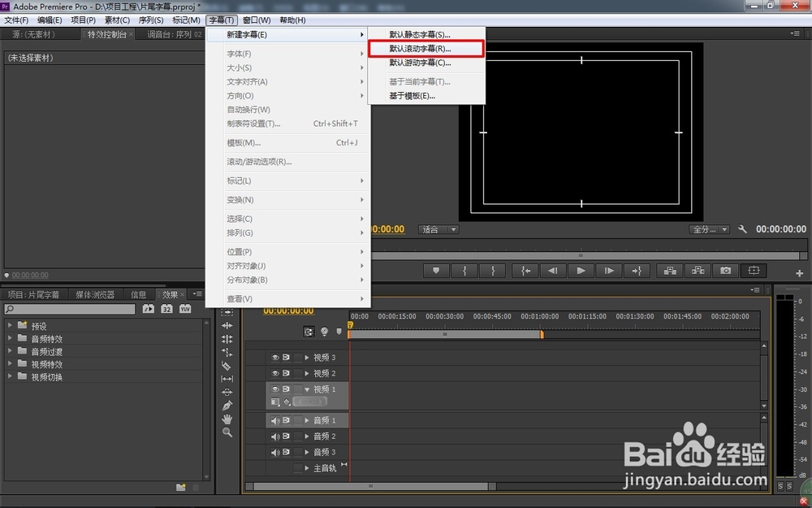Add marker in program monitor
The height and width of the screenshot is (508, 812).
click(437, 271)
